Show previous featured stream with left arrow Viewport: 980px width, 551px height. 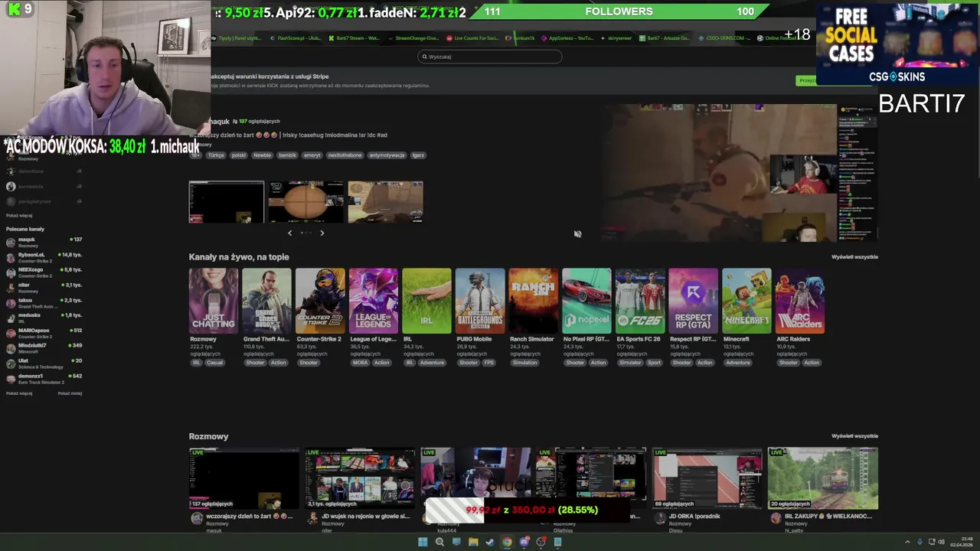(x=289, y=233)
